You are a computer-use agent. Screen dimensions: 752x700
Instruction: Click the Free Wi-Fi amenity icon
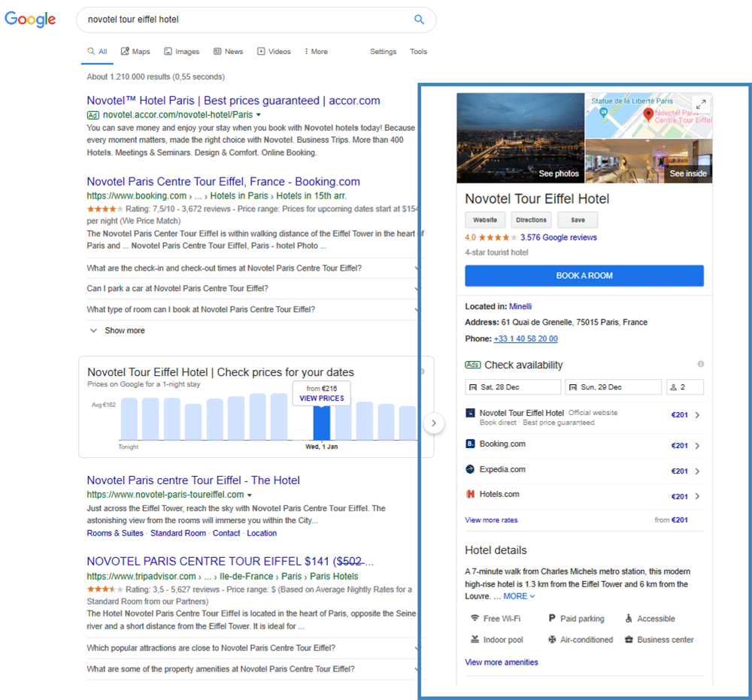tap(475, 618)
